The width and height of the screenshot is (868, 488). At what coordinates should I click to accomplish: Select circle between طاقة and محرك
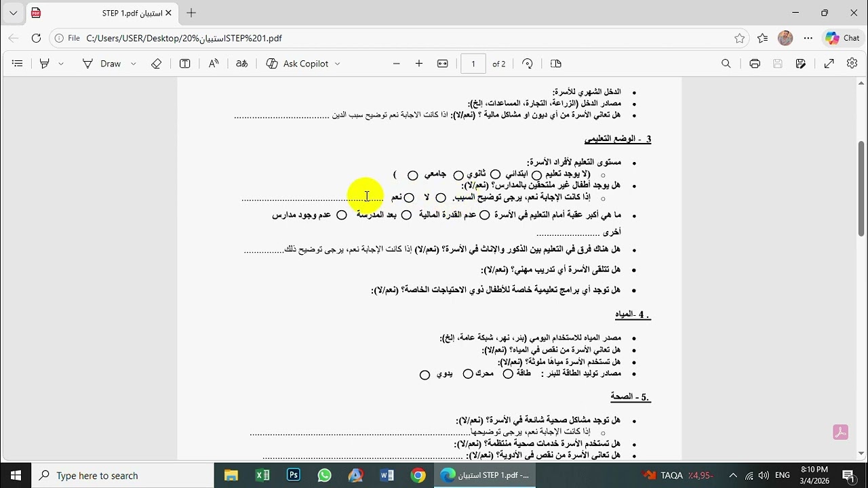click(x=508, y=374)
